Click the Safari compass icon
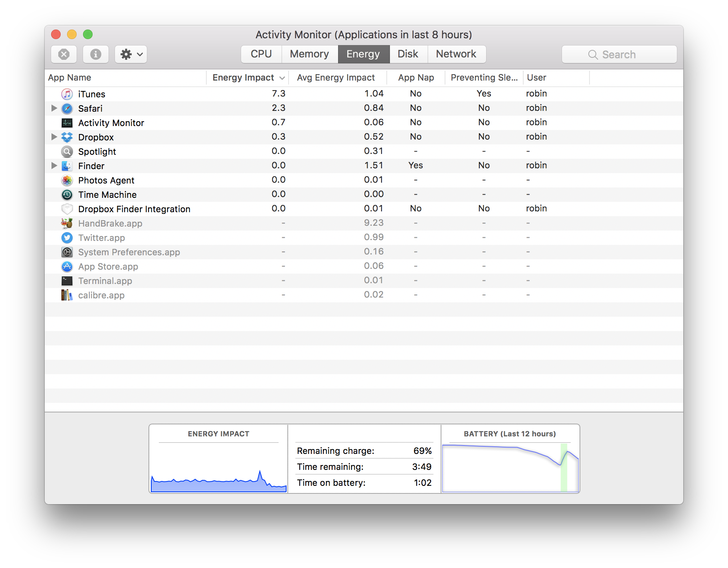The image size is (728, 568). (67, 108)
